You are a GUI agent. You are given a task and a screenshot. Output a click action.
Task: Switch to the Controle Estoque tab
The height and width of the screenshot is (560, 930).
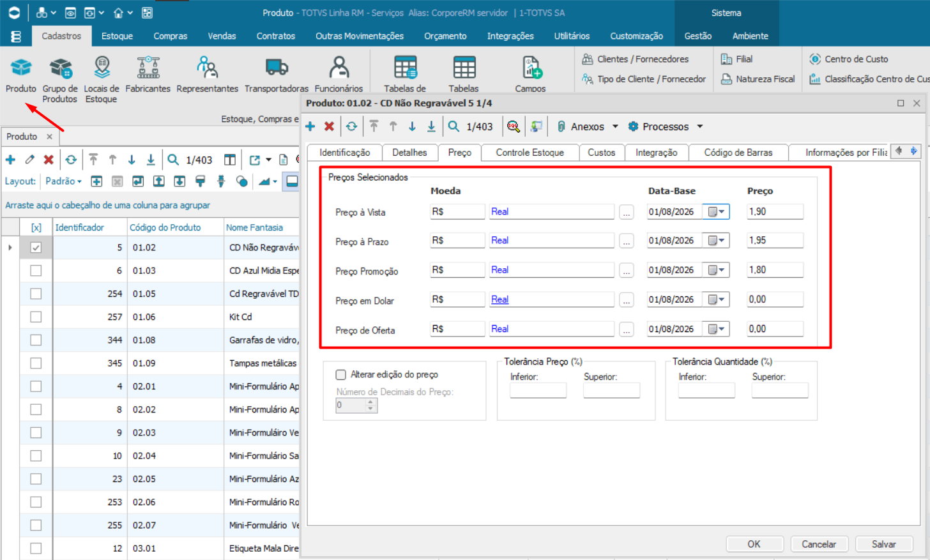pyautogui.click(x=530, y=153)
